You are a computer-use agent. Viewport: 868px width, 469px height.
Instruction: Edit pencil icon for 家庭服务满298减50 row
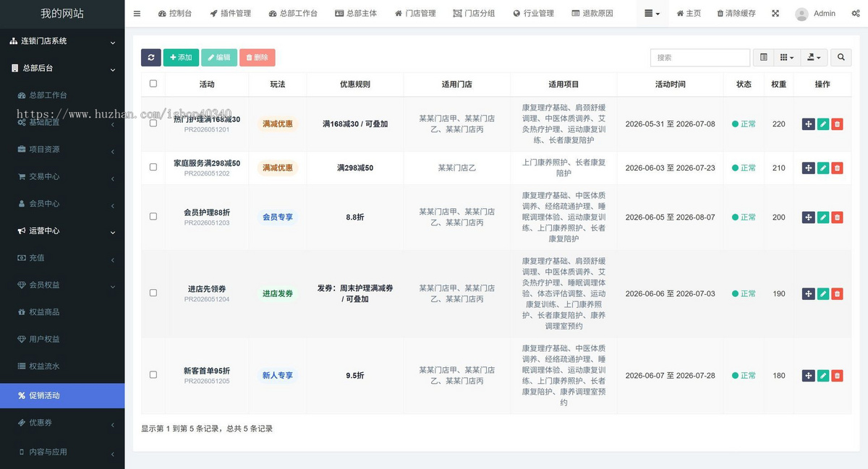click(x=823, y=168)
